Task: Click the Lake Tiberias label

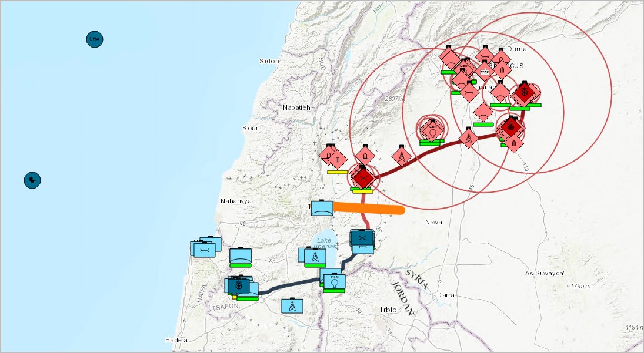Action: point(324,243)
